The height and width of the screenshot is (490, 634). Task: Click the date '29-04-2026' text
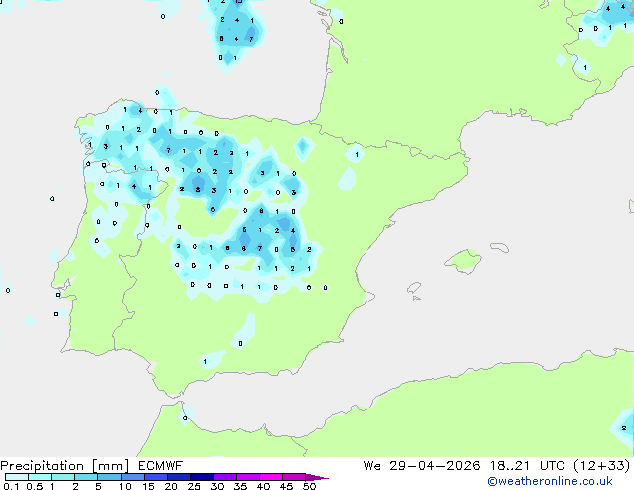[435, 466]
